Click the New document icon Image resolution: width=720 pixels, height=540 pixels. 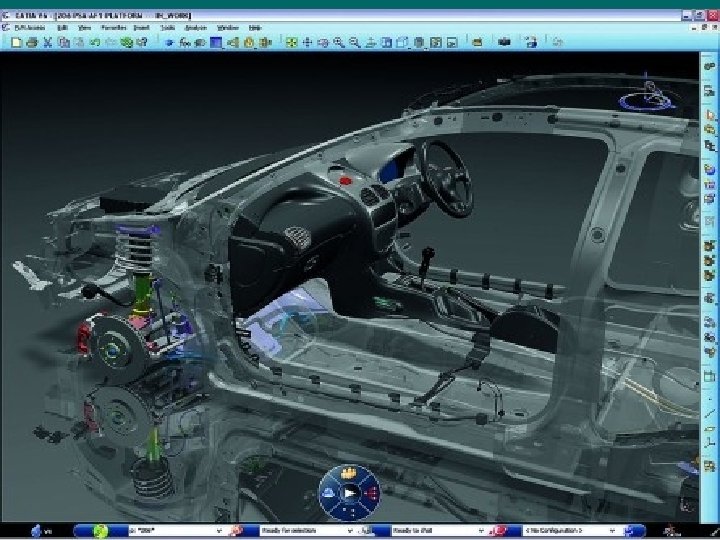(16, 43)
